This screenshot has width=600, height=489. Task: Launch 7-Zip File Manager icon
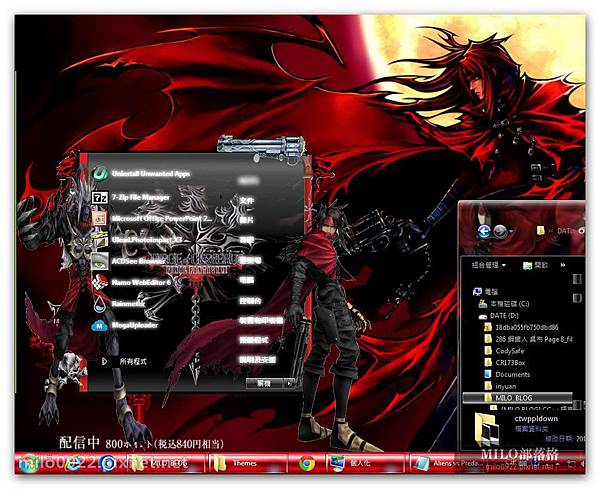point(101,197)
